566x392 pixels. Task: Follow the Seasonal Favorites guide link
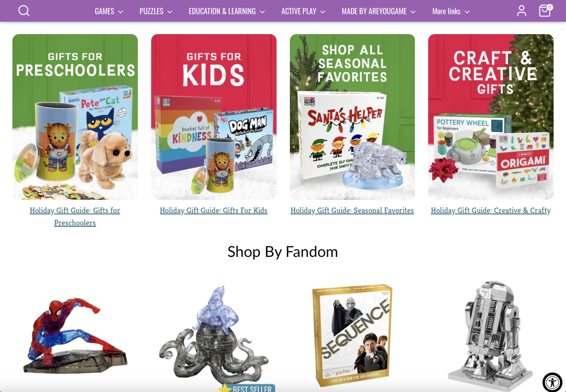point(352,210)
